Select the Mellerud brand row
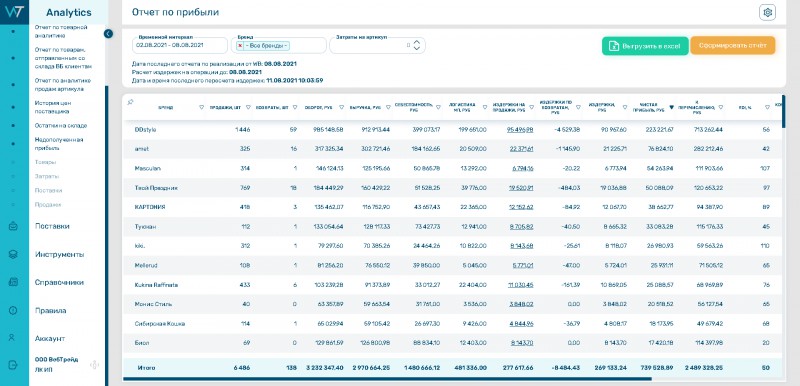The image size is (800, 386). 452,265
